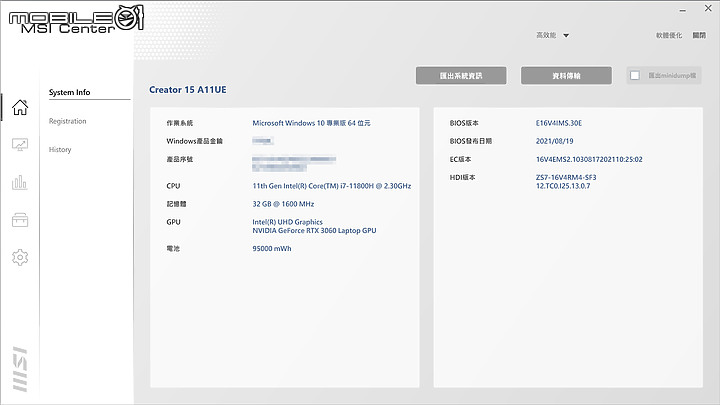Image resolution: width=720 pixels, height=405 pixels.
Task: Click the ZS7-16V4RM4-SF3 HDI version
Action: (x=566, y=177)
